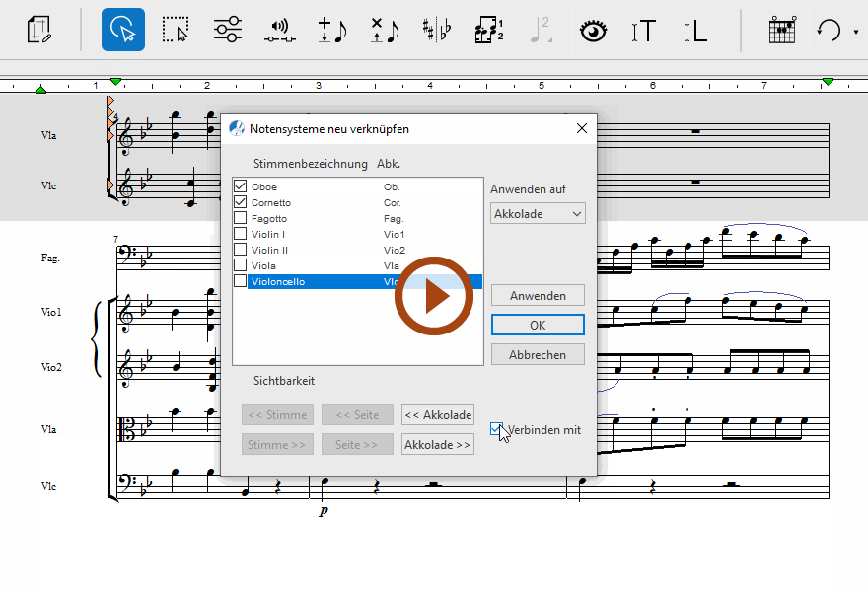Enable the Fagotto staff checkbox
Viewport: 868px width, 592px height.
point(240,218)
